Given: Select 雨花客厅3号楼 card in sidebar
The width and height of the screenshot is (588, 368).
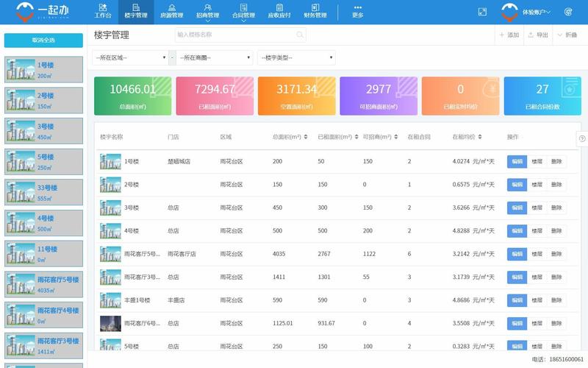Looking at the screenshot, I should [x=43, y=346].
